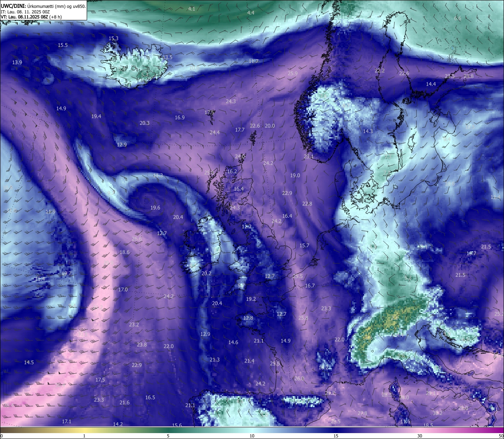The height and width of the screenshot is (439, 504).
Task: Click the 12.8 value over Brittany
Action: point(248,318)
